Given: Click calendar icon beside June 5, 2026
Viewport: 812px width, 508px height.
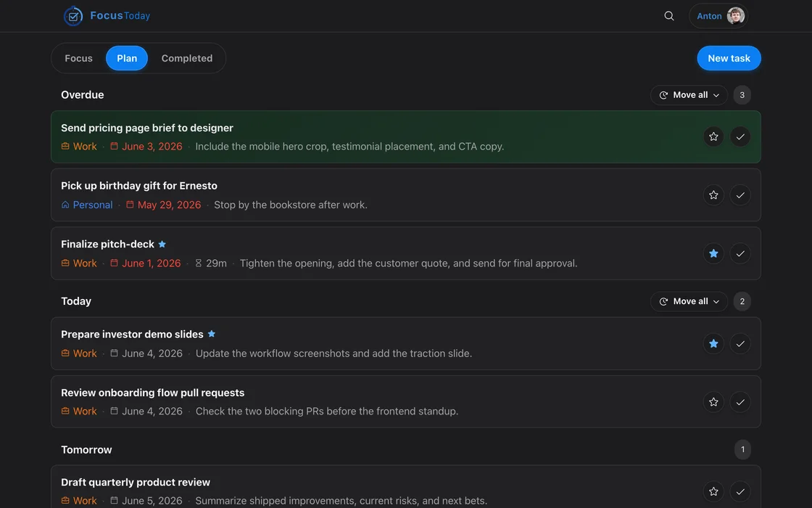Looking at the screenshot, I should (114, 501).
